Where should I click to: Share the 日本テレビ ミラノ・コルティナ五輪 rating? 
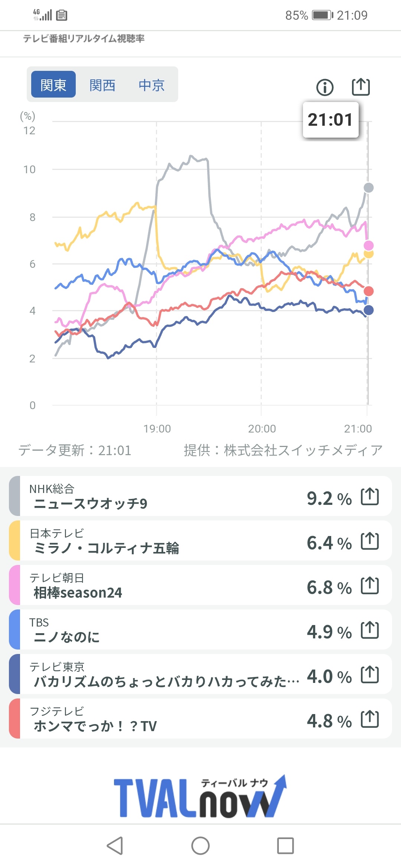pos(370,541)
